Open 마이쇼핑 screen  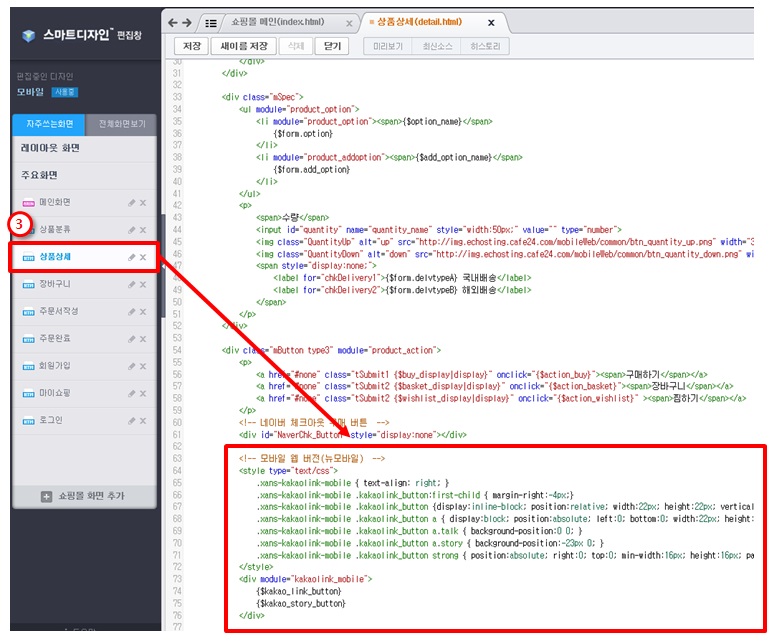(x=55, y=393)
